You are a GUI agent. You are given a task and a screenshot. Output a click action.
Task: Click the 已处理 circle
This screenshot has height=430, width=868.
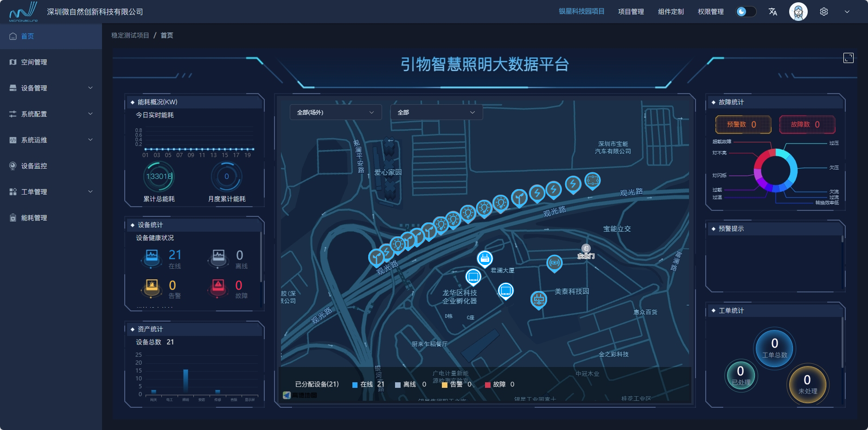pyautogui.click(x=740, y=375)
